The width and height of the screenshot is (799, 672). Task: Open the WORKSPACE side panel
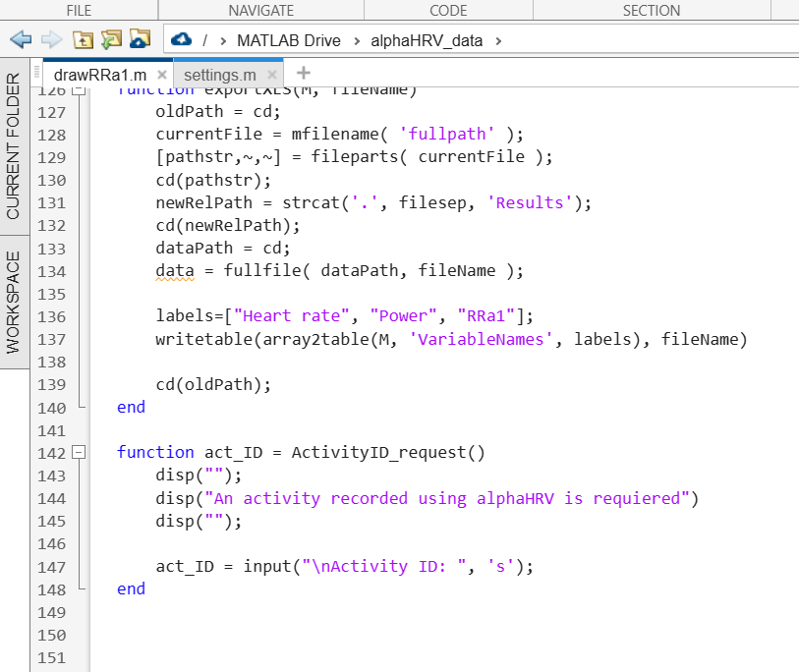(13, 303)
